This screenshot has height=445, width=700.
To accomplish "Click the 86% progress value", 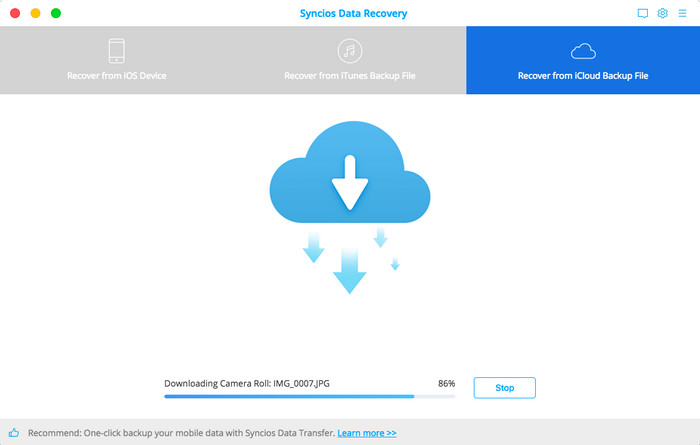I will click(x=446, y=383).
